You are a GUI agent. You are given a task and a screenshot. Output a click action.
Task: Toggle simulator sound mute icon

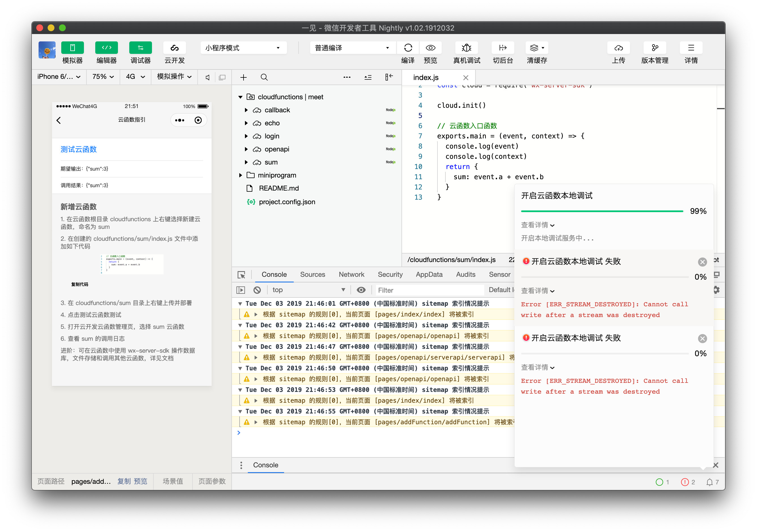point(207,77)
